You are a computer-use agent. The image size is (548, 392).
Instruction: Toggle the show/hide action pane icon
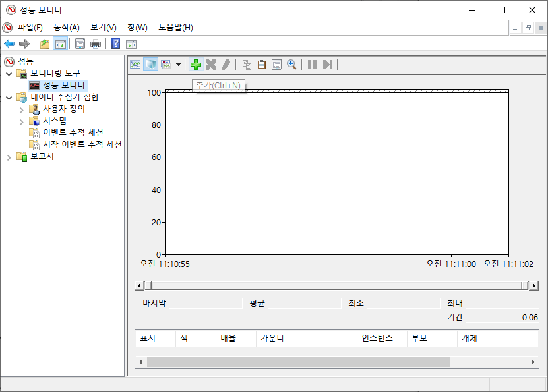(x=131, y=44)
